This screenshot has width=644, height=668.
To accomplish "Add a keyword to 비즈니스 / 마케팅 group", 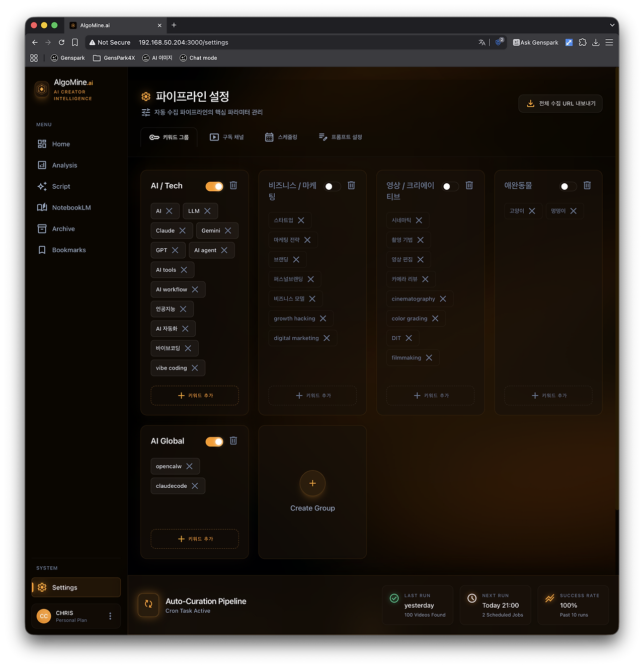I will pyautogui.click(x=312, y=396).
